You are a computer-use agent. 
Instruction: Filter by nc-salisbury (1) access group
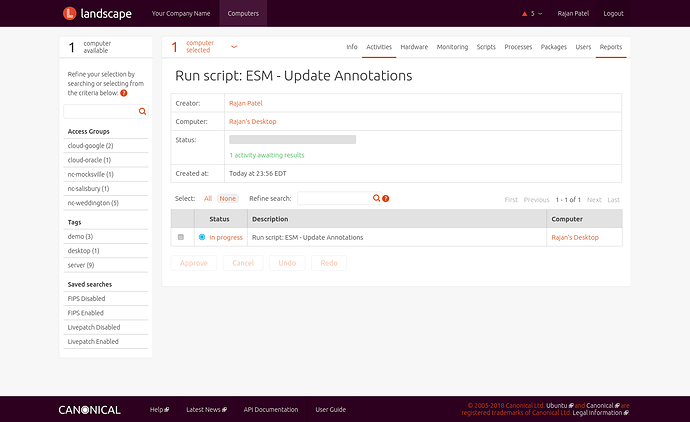(x=88, y=188)
